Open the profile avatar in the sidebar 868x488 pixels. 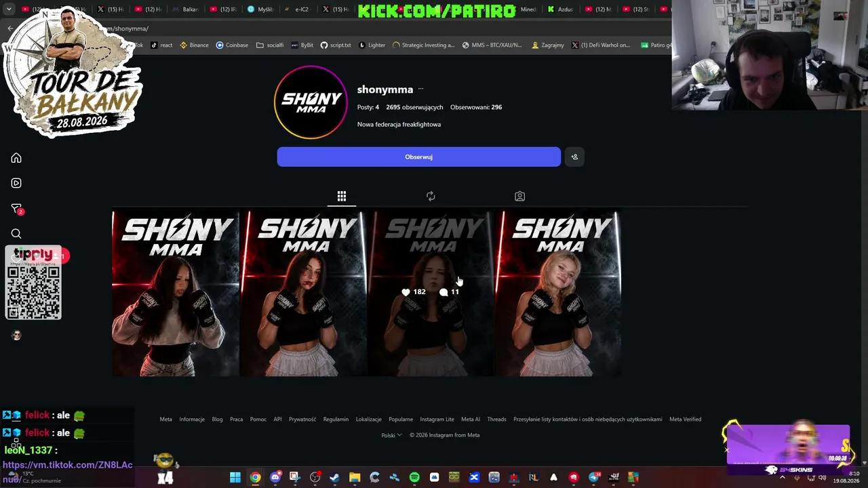click(x=16, y=335)
